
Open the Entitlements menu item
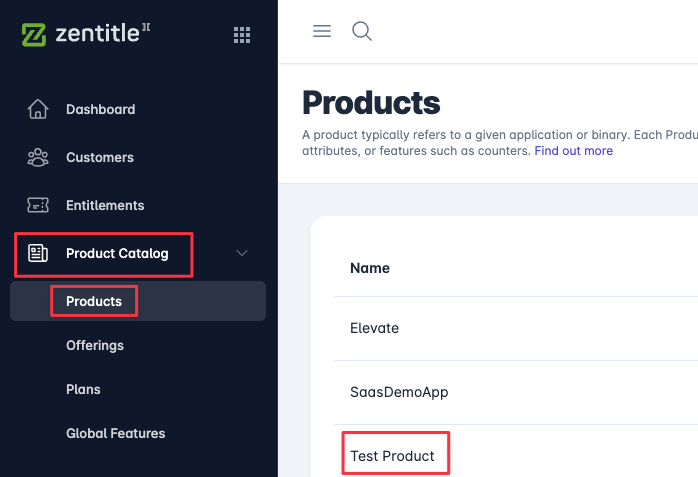click(105, 205)
